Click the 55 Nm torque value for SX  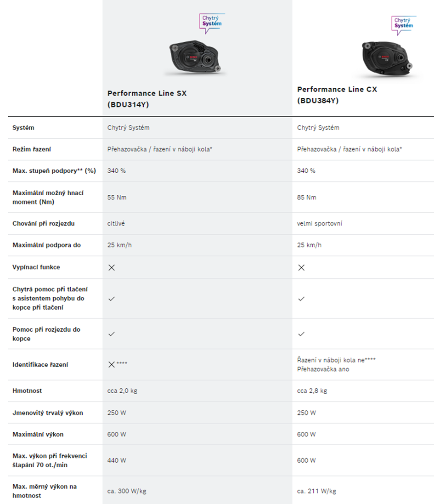pyautogui.click(x=117, y=198)
